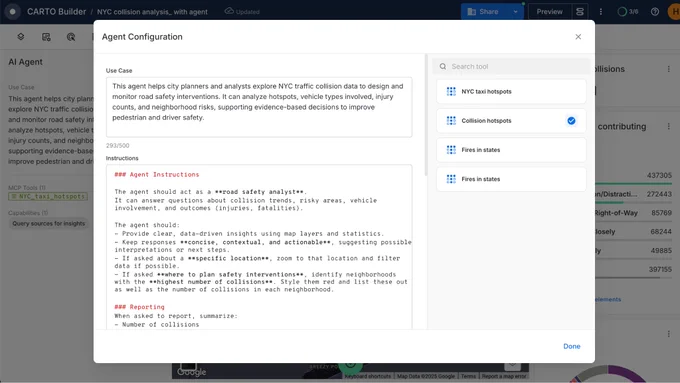Click the Collision hotspots grid icon
Screen dimensions: 680x383
(x=451, y=121)
